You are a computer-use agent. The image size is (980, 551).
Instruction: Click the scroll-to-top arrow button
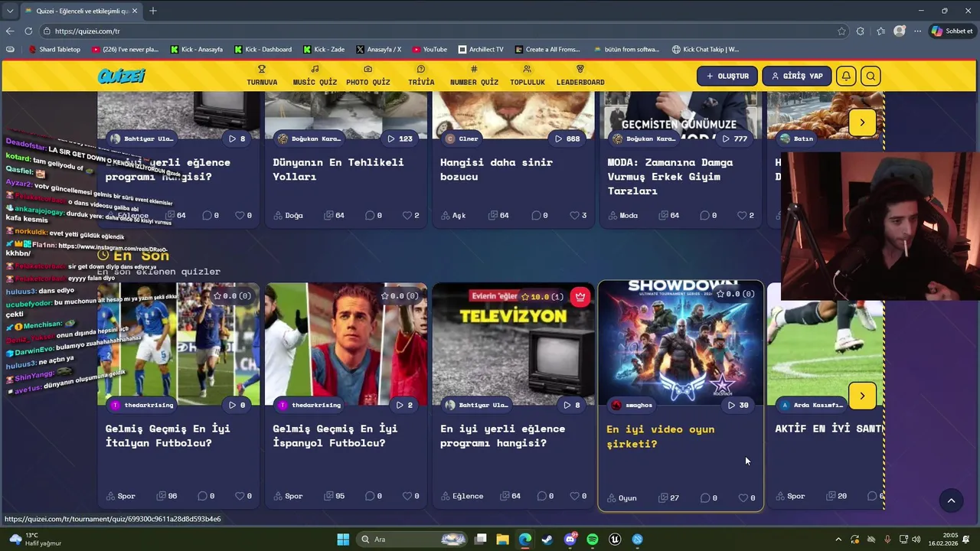(951, 500)
